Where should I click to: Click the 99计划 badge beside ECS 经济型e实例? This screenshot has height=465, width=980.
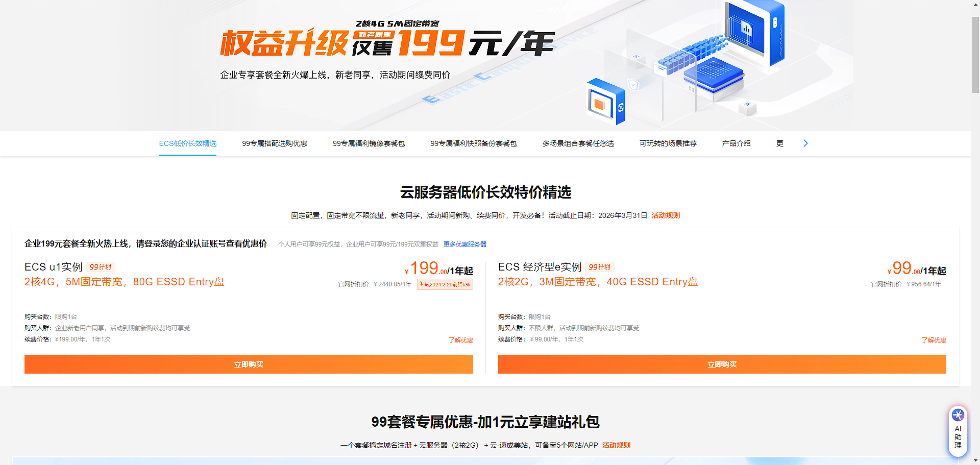[600, 267]
